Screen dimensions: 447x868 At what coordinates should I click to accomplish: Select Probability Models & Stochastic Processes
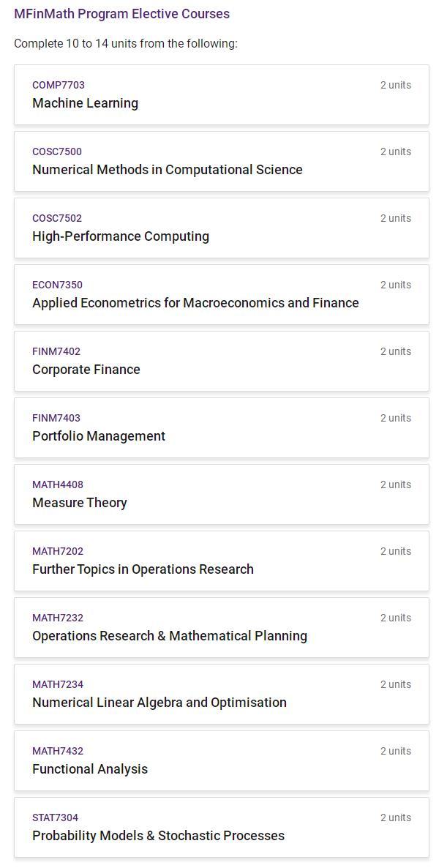pyautogui.click(x=221, y=828)
